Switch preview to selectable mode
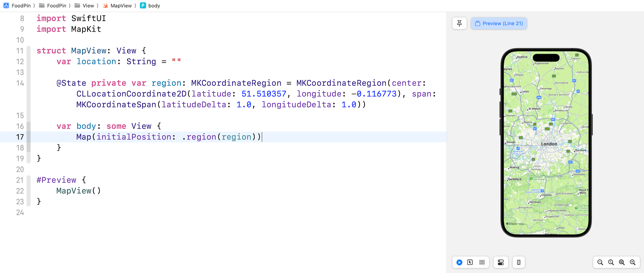Screen dimensions: 644x273 point(470,262)
